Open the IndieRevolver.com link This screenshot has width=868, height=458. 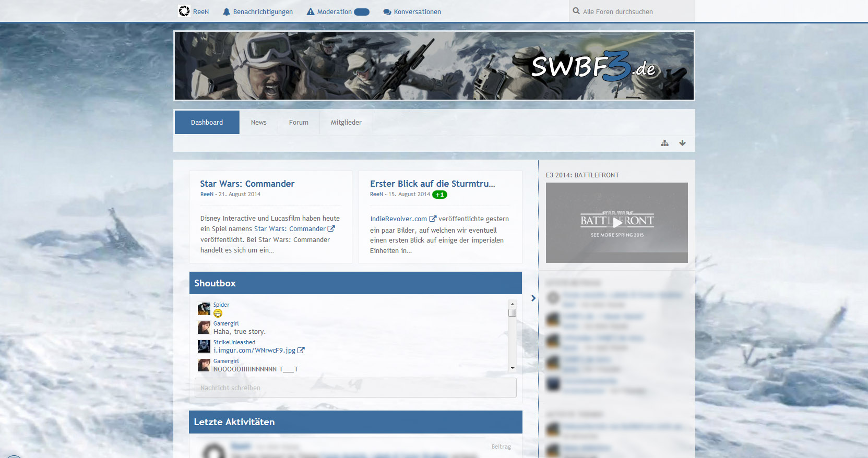click(x=399, y=219)
